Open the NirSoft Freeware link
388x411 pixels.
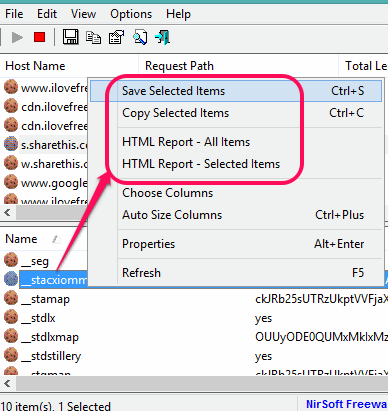click(347, 404)
